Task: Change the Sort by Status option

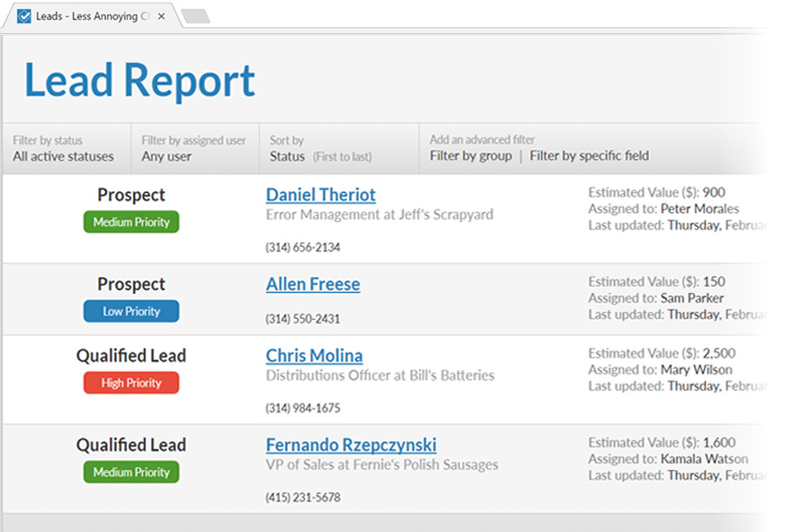Action: tap(320, 149)
